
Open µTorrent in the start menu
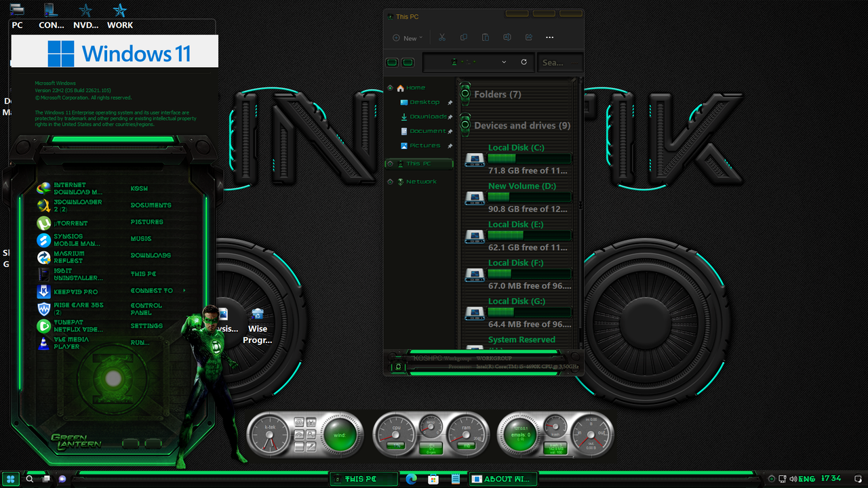click(62, 223)
